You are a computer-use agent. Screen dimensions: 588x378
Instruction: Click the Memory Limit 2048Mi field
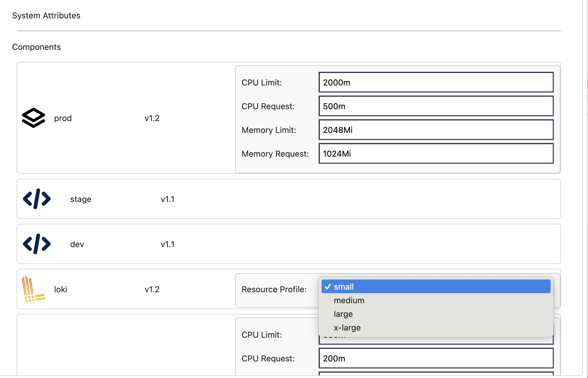pyautogui.click(x=436, y=130)
